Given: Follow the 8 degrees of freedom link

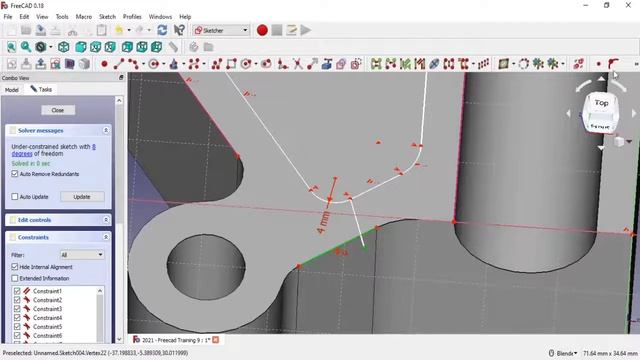Looking at the screenshot, I should (x=53, y=150).
